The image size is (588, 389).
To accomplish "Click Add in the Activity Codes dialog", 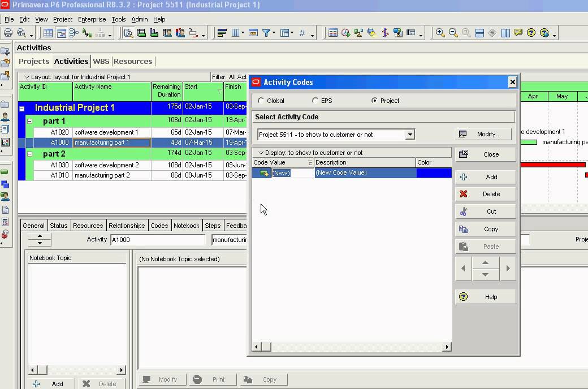I will point(485,177).
